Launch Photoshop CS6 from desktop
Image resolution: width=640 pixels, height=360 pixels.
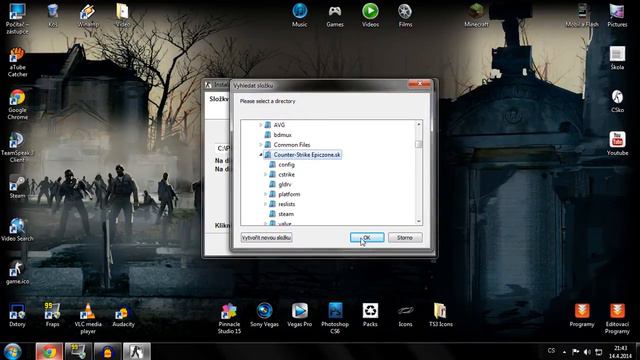coord(335,319)
